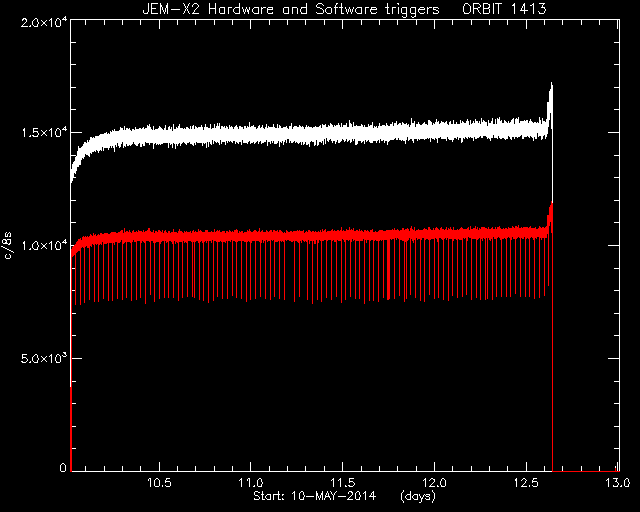Click the 1.5×10⁴ y-axis tick label
This screenshot has height=512, width=640.
coord(44,133)
